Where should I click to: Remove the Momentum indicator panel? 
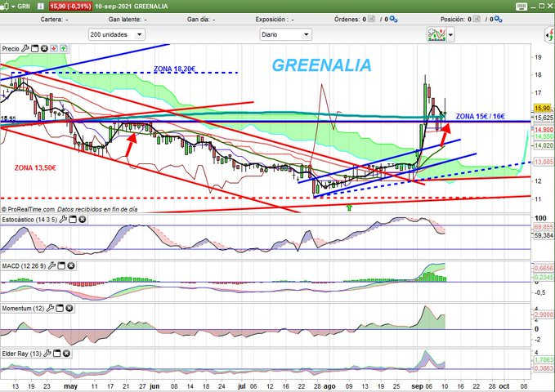click(69, 308)
